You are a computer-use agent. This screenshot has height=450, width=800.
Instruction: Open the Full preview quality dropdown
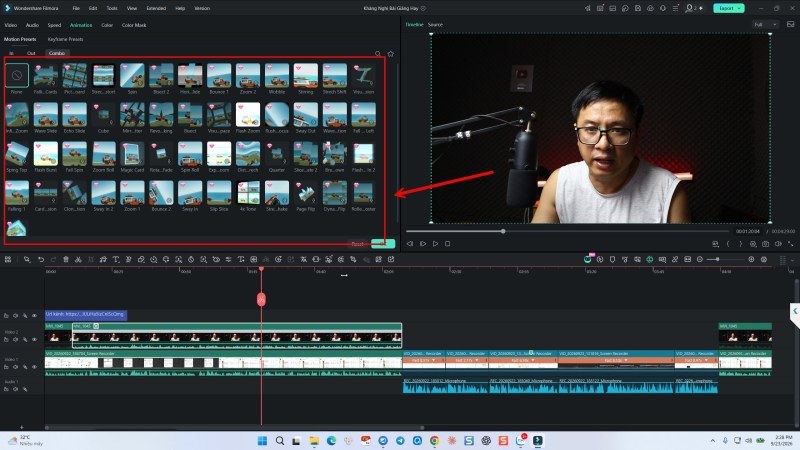[x=765, y=24]
